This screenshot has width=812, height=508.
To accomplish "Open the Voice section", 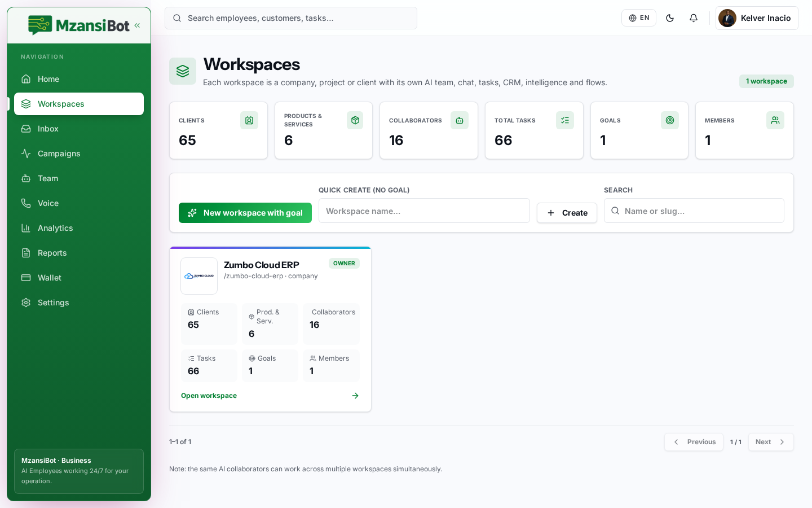I will [79, 203].
